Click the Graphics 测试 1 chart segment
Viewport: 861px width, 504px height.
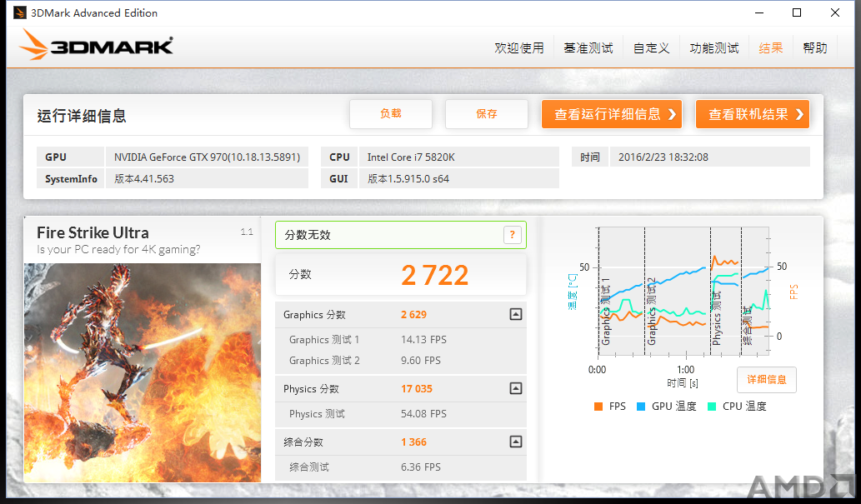(622, 292)
